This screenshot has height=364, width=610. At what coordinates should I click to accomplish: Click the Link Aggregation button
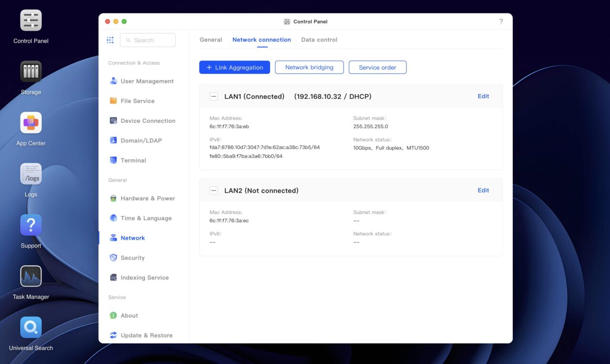point(234,68)
